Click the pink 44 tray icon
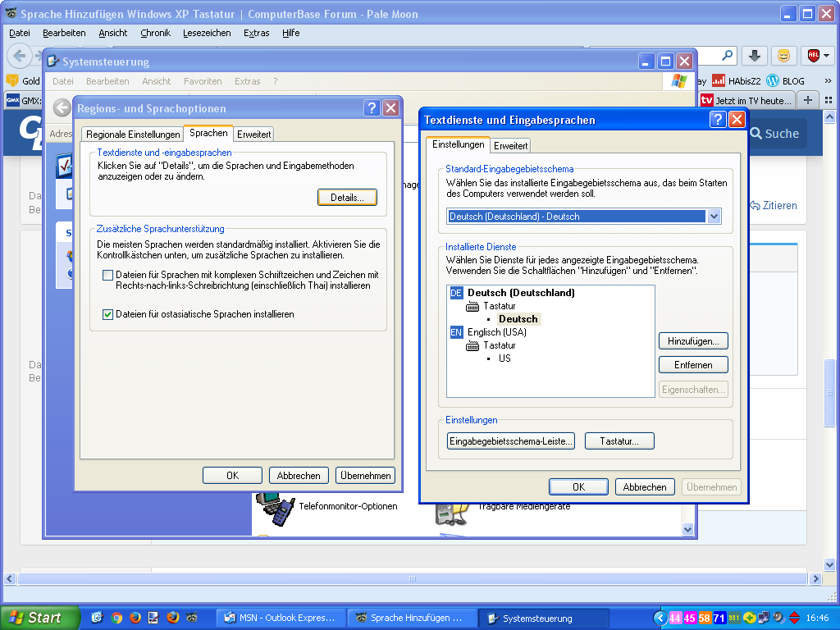Screen dimensions: 840x630 [675, 618]
